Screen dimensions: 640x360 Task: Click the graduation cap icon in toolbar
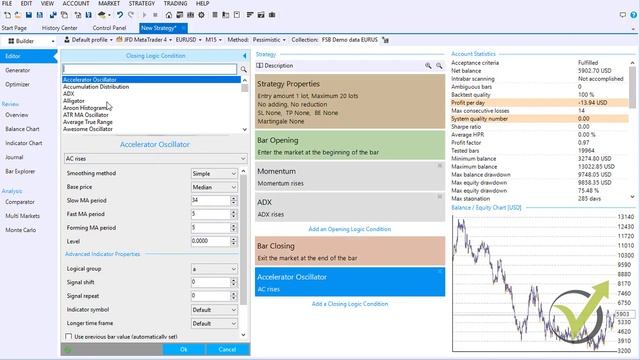[x=102, y=15]
